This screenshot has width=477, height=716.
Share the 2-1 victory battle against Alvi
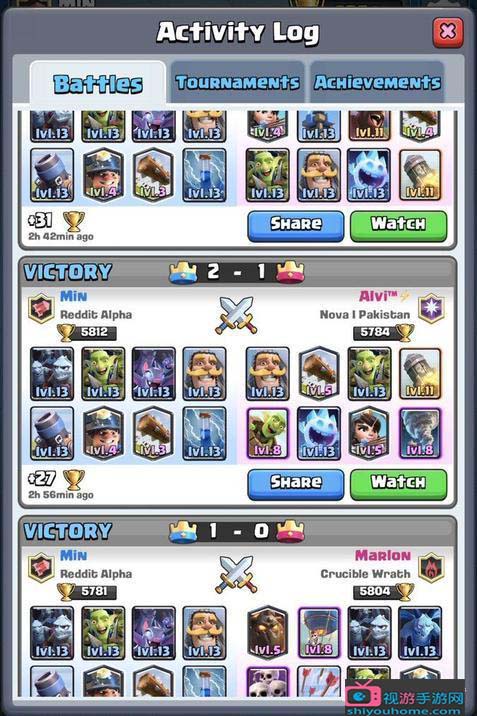pos(296,484)
